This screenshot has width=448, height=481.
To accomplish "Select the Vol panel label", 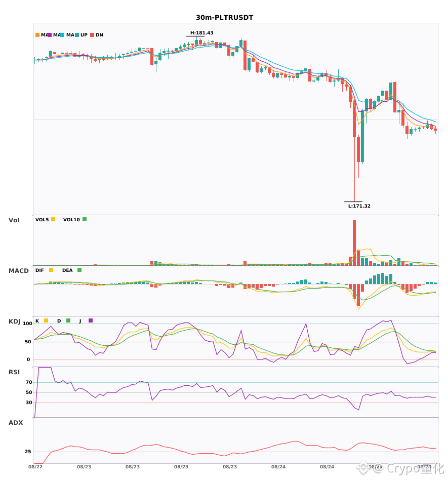I will [14, 220].
